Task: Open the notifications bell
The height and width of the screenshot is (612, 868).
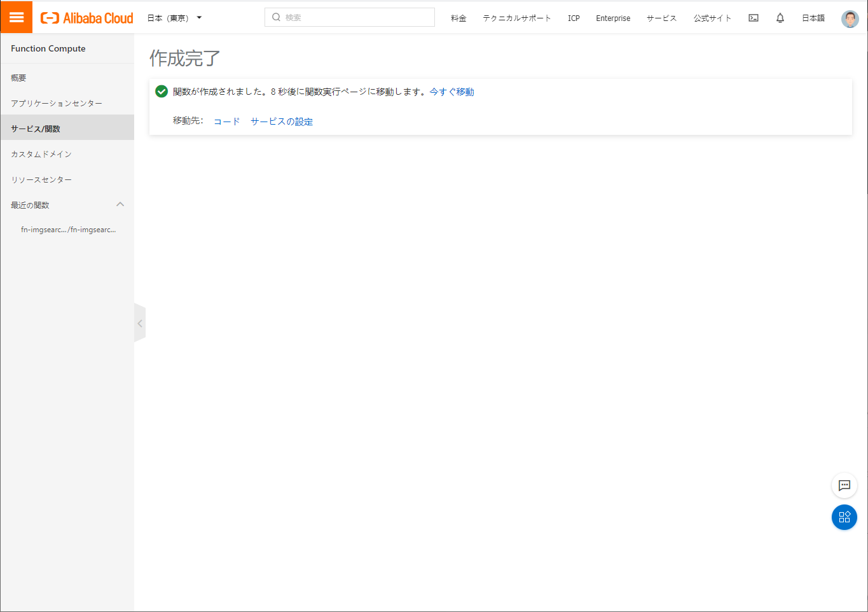Action: coord(780,18)
